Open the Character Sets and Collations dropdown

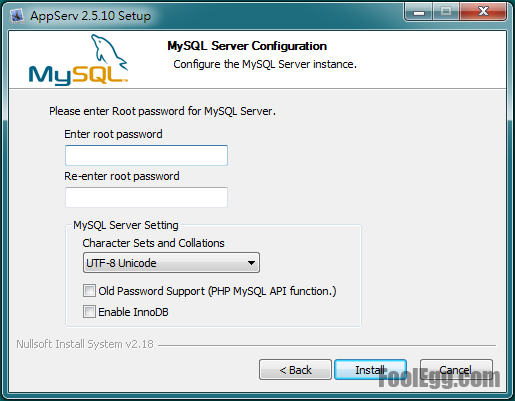coord(171,263)
